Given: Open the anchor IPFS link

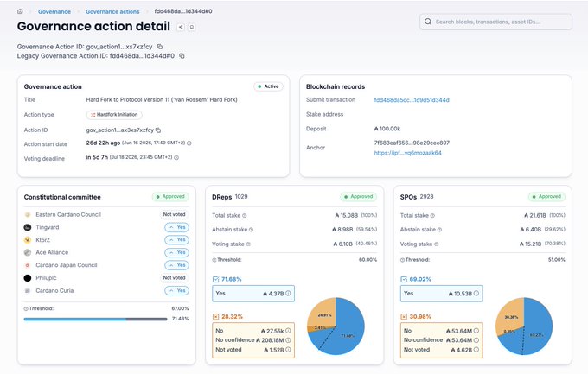Looking at the screenshot, I should pyautogui.click(x=407, y=153).
